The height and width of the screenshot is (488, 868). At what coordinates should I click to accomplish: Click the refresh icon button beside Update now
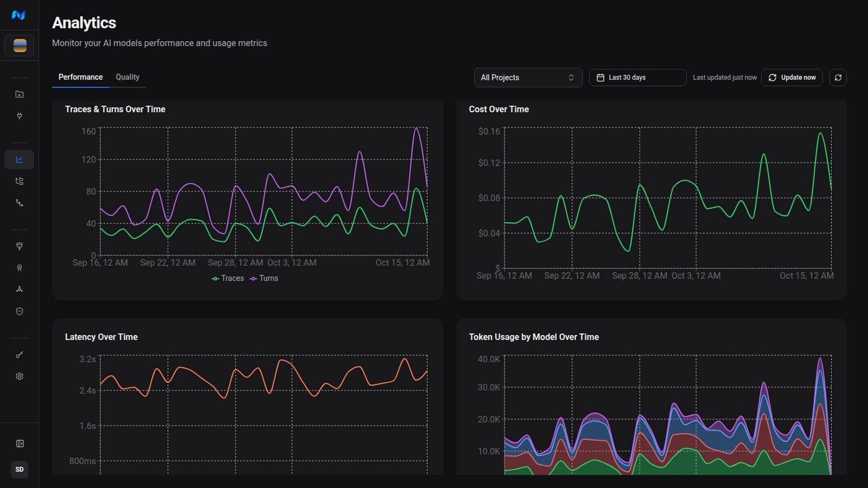coord(838,78)
